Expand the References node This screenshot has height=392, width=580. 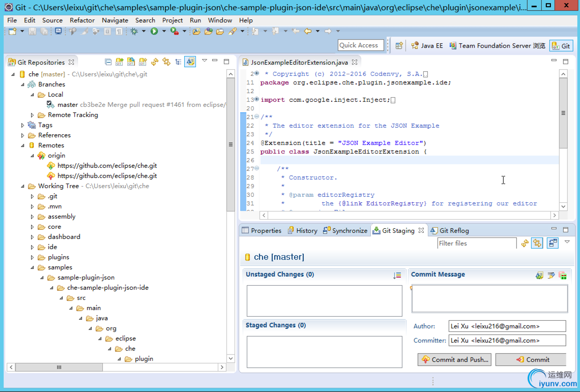coord(22,135)
